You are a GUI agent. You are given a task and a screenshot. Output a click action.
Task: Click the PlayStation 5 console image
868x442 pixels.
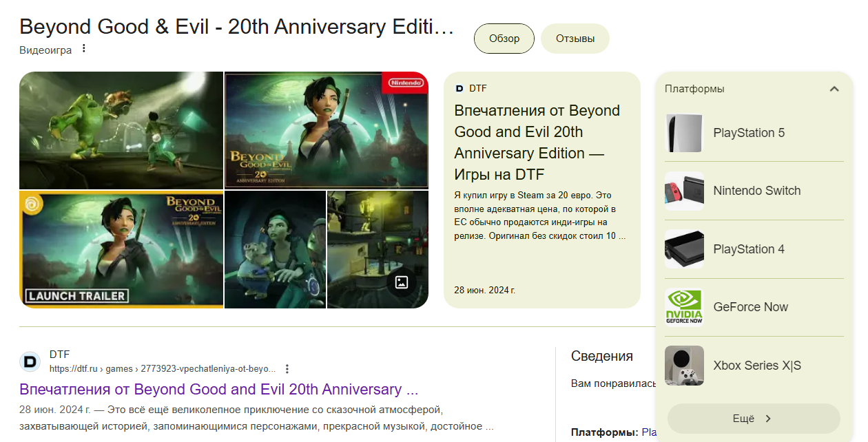[684, 133]
